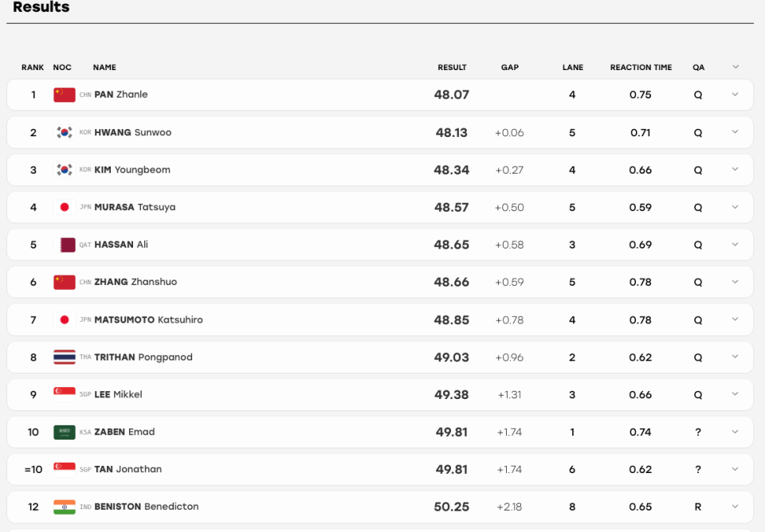Click the Korea flag beside HWANG Sunwoo
The image size is (765, 532).
pos(65,132)
